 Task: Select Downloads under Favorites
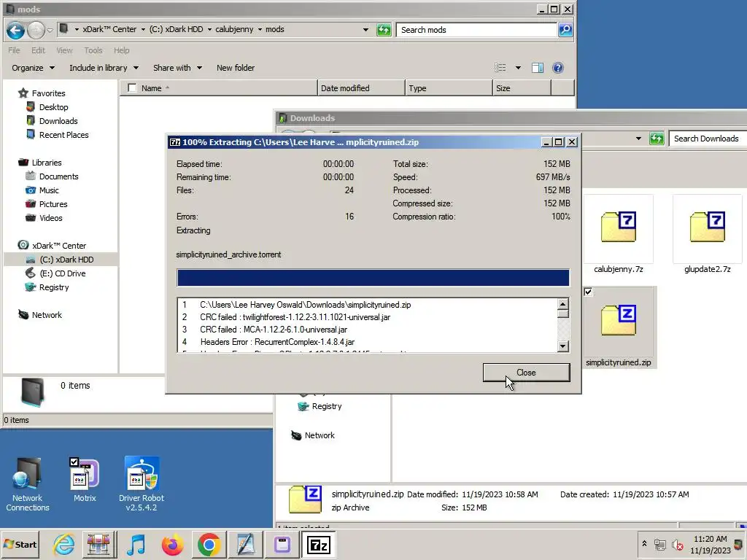[x=58, y=121]
